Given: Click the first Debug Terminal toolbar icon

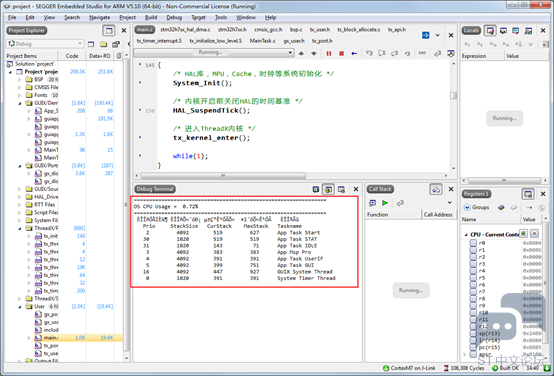Looking at the screenshot, I should point(316,189).
